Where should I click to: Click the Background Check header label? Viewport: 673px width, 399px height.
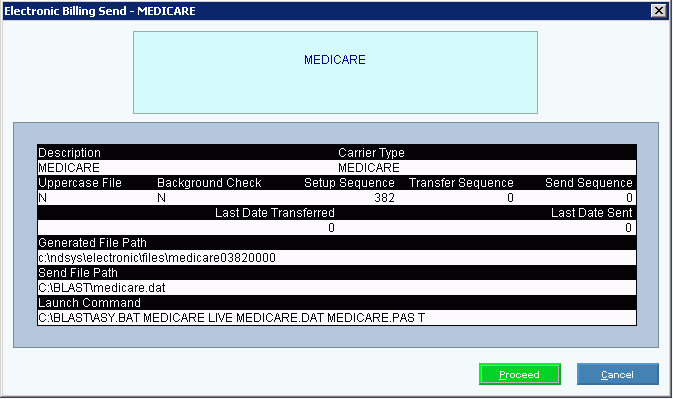click(x=209, y=183)
